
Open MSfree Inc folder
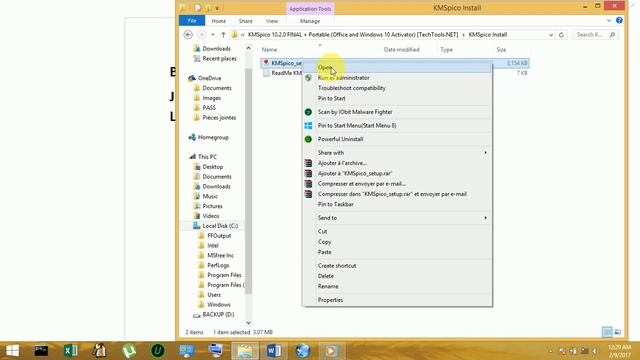coord(216,255)
